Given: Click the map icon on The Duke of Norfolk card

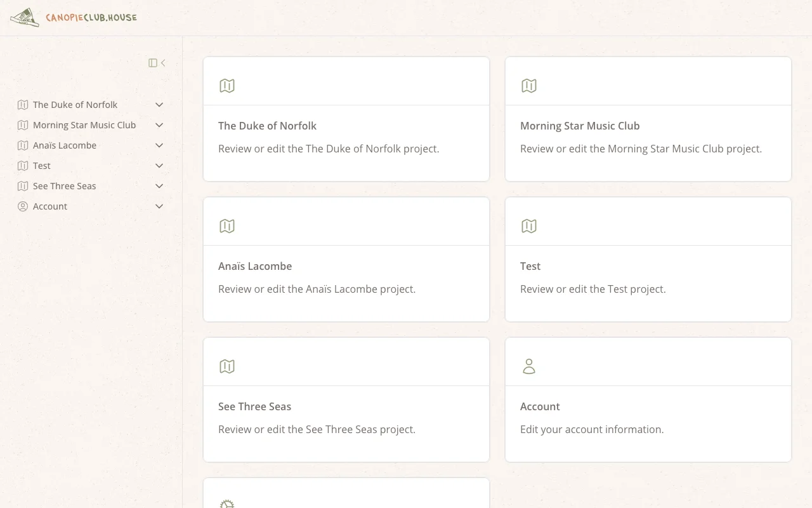Looking at the screenshot, I should point(227,86).
